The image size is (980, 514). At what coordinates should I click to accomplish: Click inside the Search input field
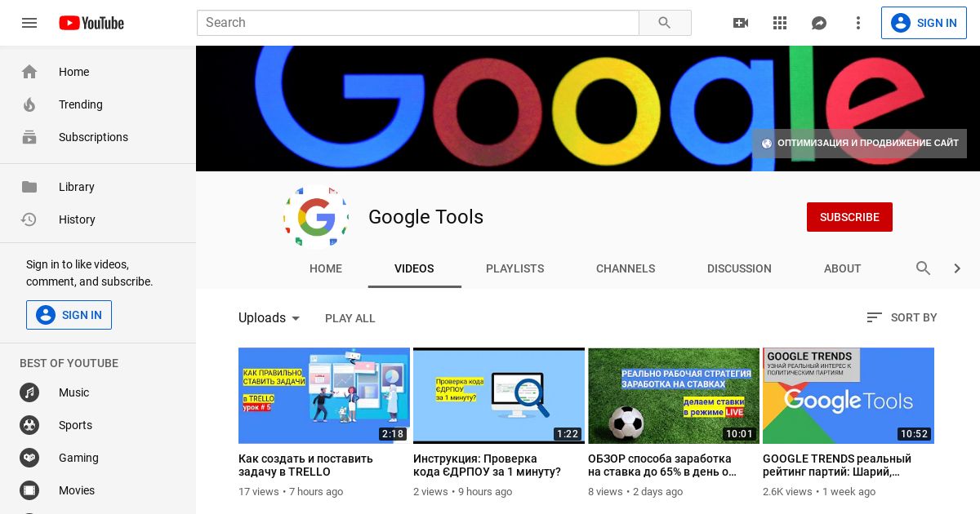click(418, 23)
